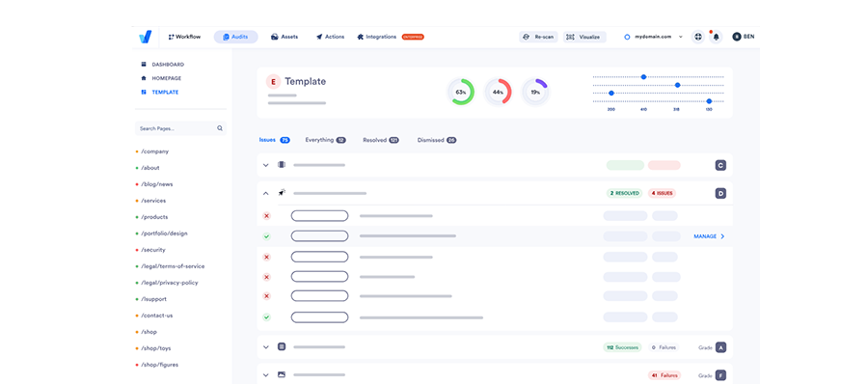Click the MANAGE link
The image size is (868, 384).
[x=709, y=236]
